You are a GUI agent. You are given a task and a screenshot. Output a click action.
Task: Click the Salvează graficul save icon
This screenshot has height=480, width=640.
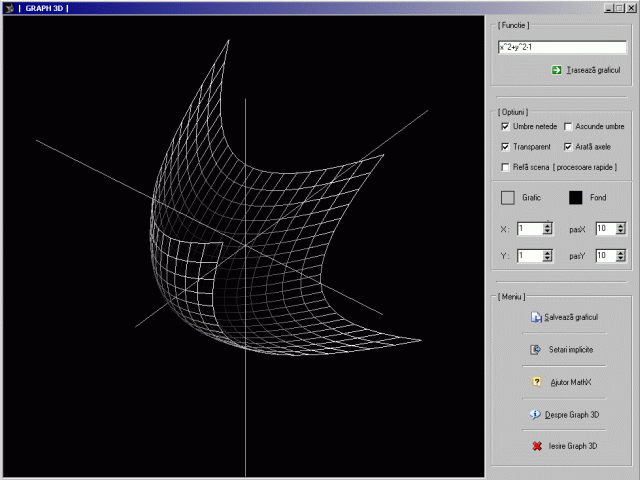pyautogui.click(x=536, y=317)
